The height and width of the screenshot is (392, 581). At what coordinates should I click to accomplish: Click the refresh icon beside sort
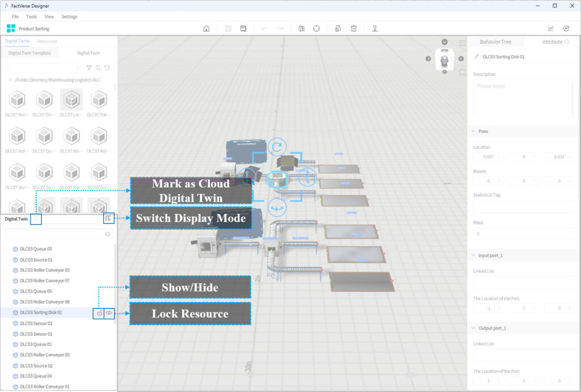pos(107,68)
